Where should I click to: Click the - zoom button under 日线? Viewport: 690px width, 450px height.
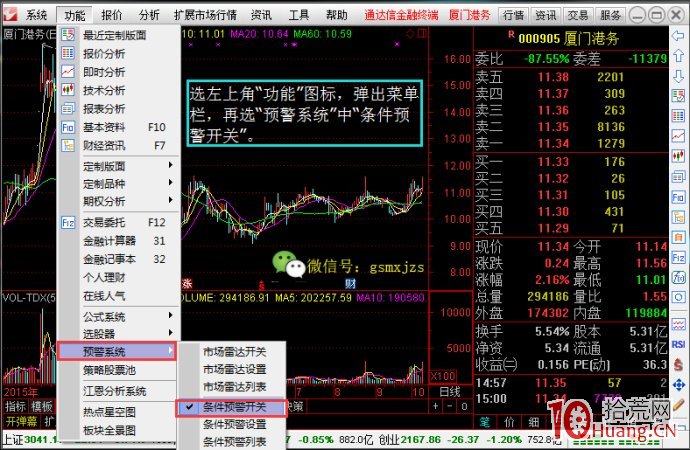(450, 406)
